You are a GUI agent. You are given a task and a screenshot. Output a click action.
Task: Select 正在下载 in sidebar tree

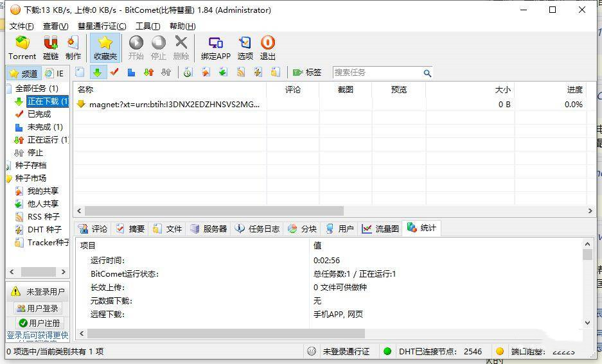48,101
